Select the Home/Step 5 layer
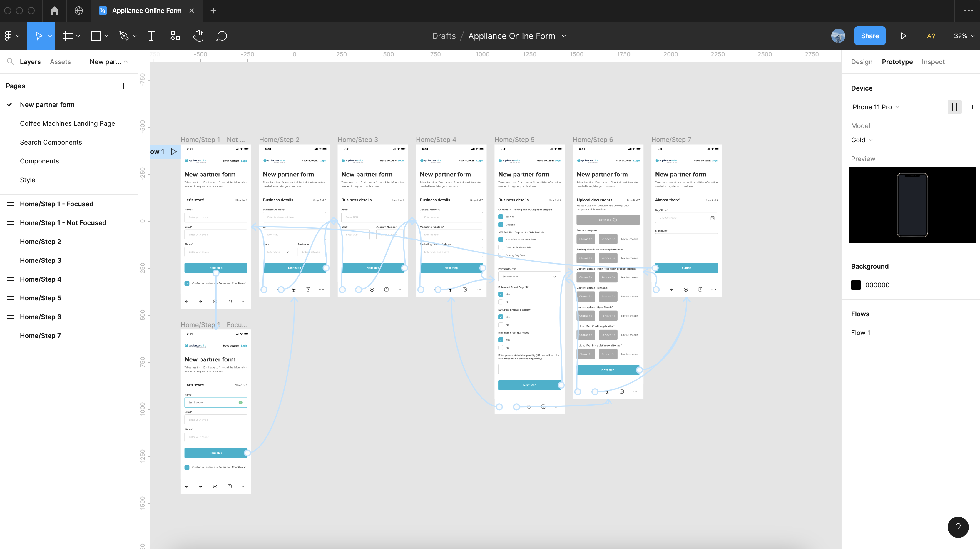Image resolution: width=980 pixels, height=549 pixels. pos(40,298)
